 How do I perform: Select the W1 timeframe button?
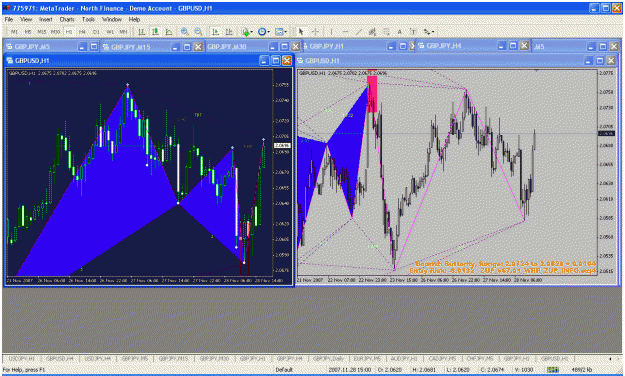pos(110,32)
